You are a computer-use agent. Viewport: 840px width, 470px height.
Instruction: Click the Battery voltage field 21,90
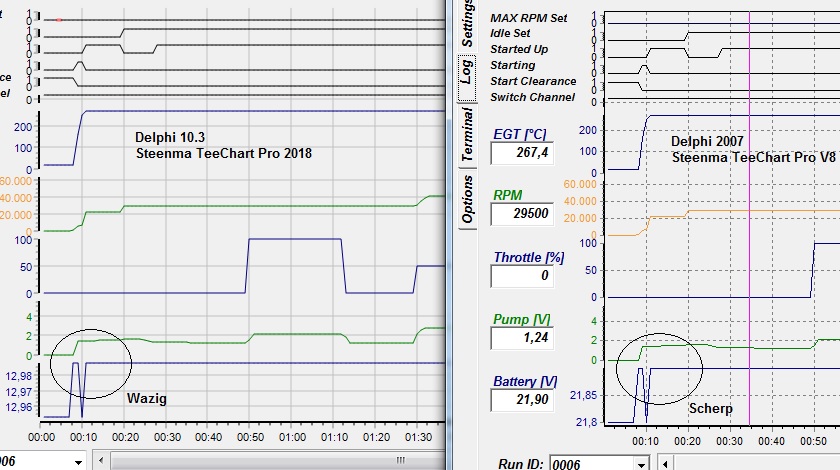coord(522,400)
